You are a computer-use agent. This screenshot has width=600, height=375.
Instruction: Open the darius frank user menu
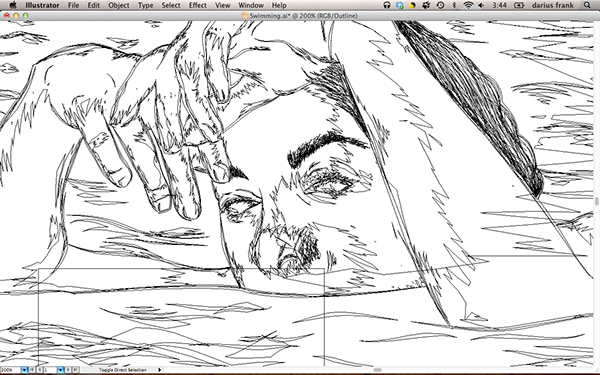(553, 5)
